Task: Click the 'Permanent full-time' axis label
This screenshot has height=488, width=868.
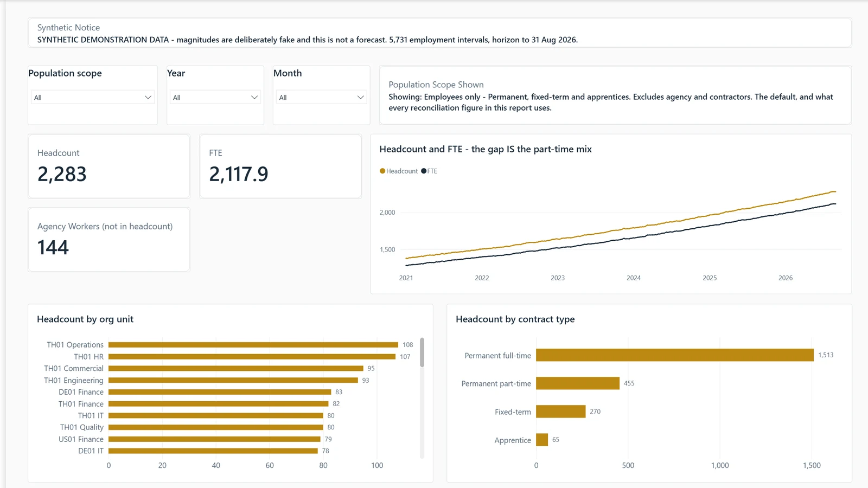Action: (x=497, y=356)
